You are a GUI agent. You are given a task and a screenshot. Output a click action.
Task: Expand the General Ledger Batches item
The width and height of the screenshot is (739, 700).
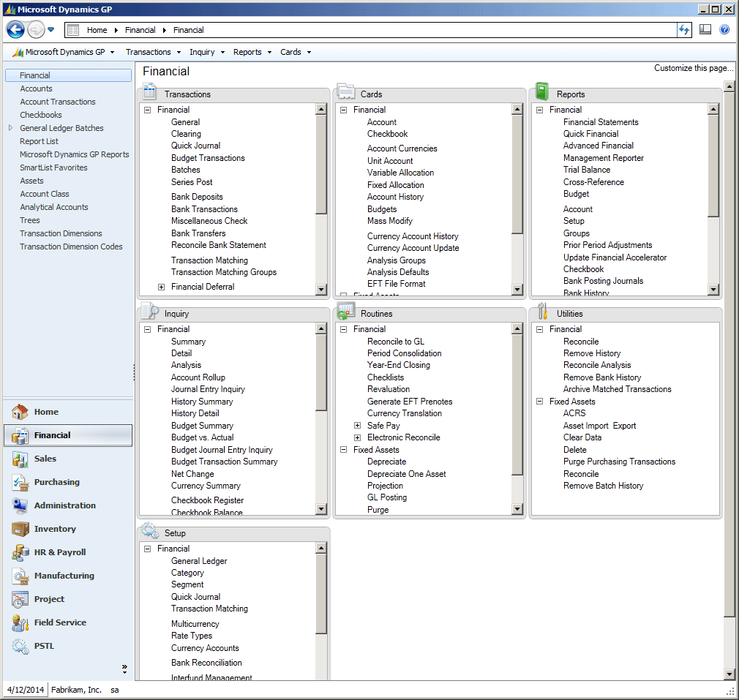(10, 128)
